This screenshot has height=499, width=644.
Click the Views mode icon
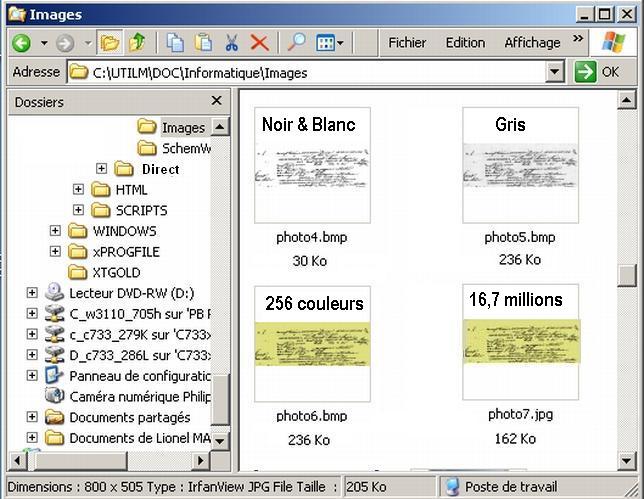pyautogui.click(x=325, y=43)
